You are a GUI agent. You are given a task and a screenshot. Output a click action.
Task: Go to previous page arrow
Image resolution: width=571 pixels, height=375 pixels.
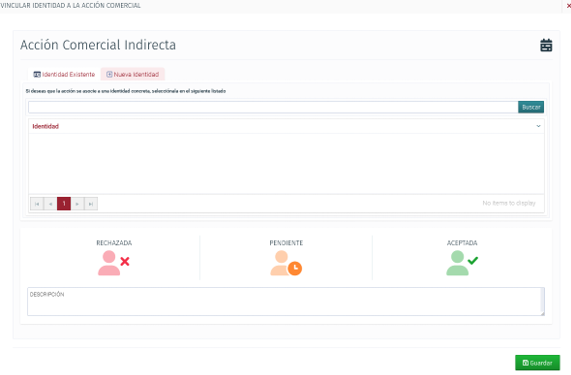click(x=51, y=204)
